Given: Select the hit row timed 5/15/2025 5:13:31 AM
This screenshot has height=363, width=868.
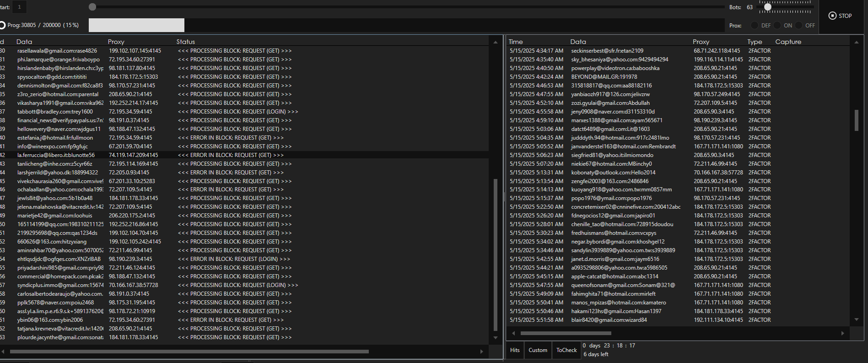Looking at the screenshot, I should point(678,173).
